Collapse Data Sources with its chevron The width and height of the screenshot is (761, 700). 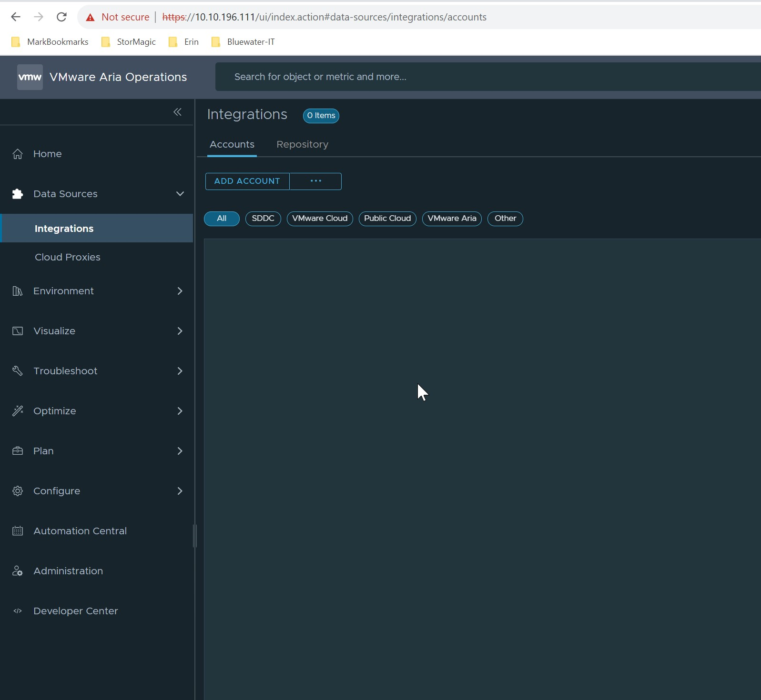coord(180,194)
